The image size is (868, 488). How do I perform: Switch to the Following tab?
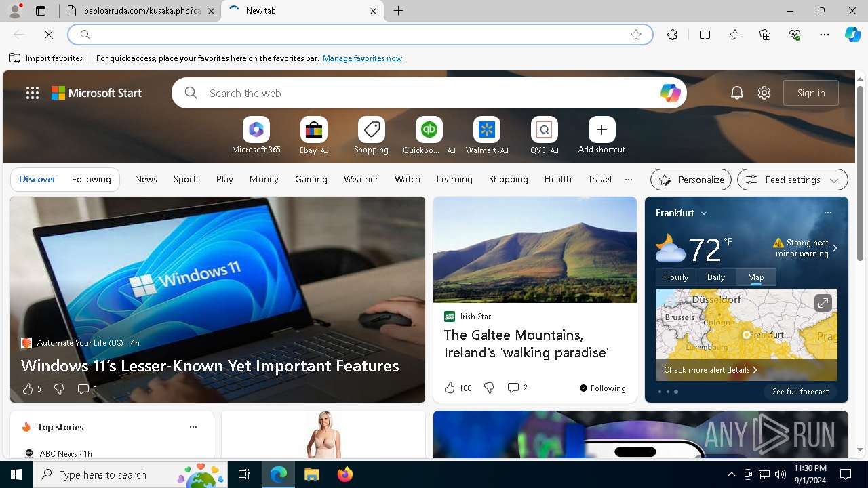click(91, 179)
